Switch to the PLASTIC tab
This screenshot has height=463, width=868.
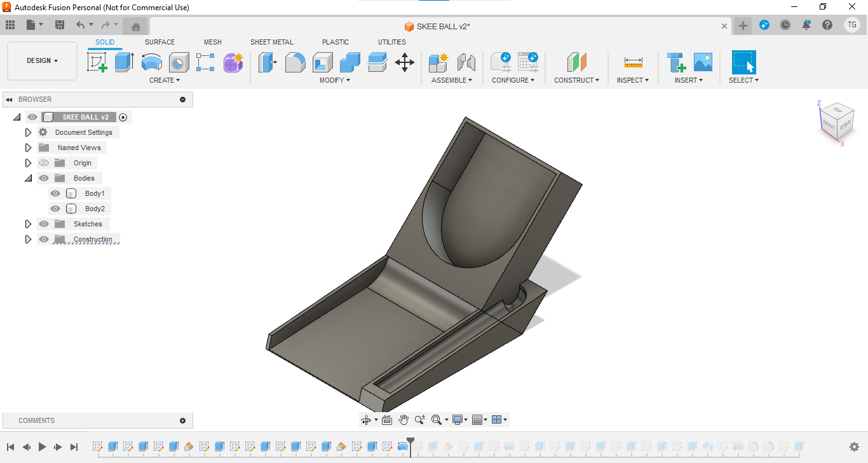(x=336, y=42)
